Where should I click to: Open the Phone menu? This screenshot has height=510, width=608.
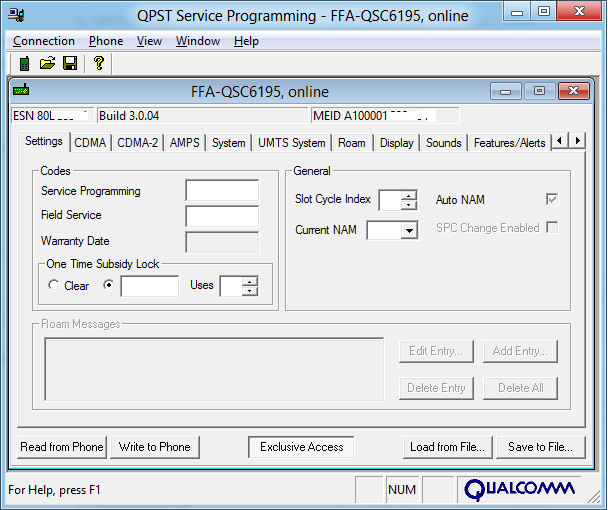[106, 41]
